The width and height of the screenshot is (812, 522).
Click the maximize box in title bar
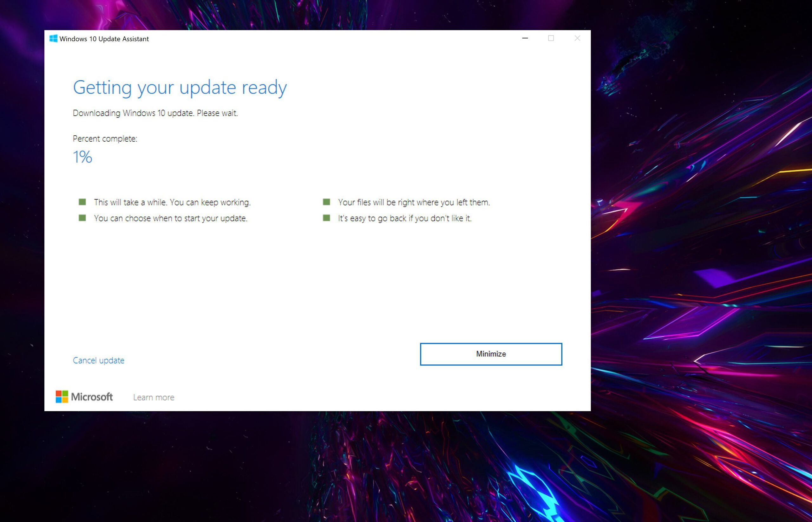[x=551, y=38]
